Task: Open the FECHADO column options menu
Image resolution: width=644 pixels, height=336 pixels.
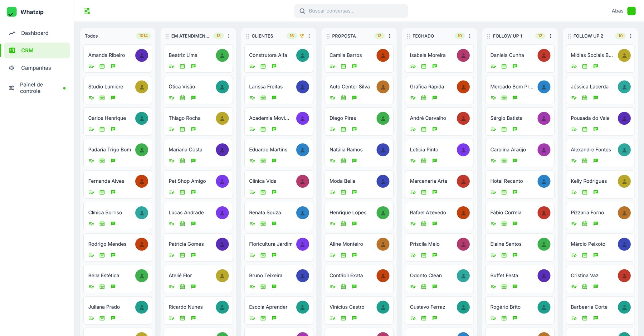Action: (x=470, y=36)
